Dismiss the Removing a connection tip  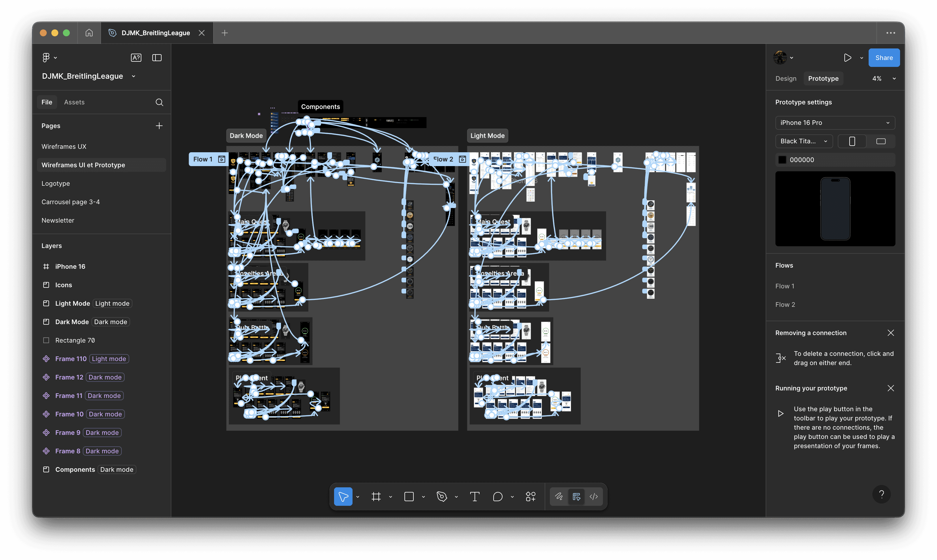(891, 333)
